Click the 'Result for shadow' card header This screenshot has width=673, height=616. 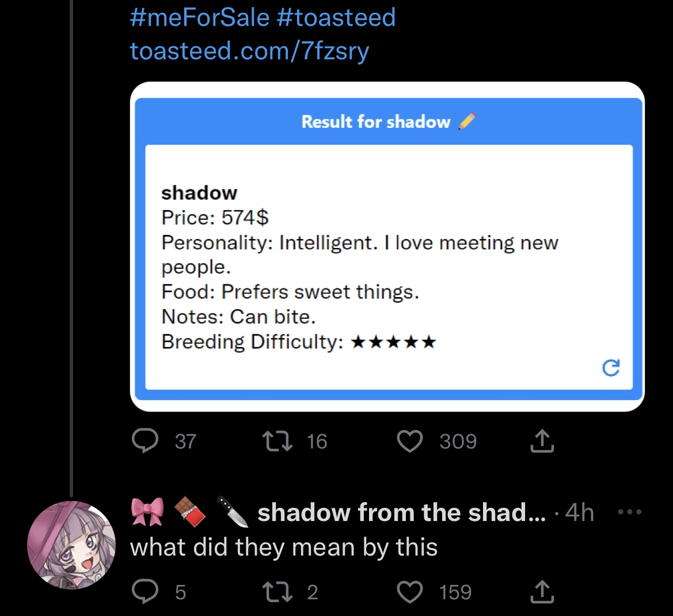pyautogui.click(x=375, y=121)
